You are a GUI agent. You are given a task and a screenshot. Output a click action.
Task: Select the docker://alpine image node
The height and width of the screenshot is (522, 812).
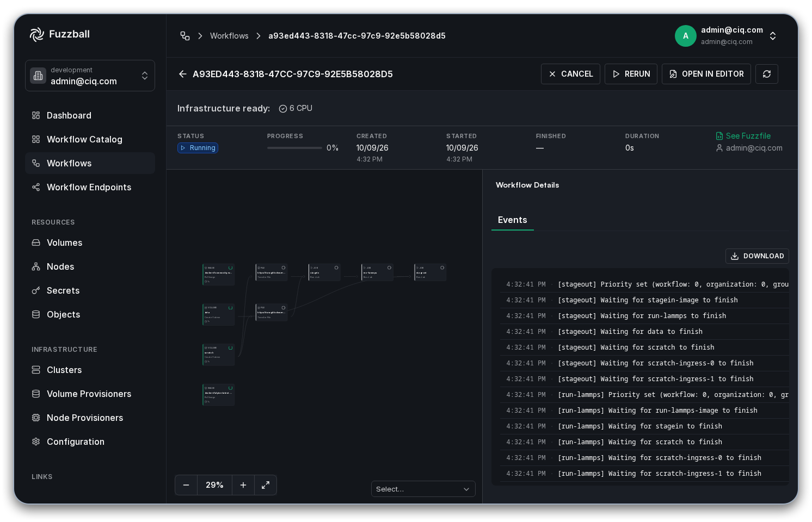(218, 395)
